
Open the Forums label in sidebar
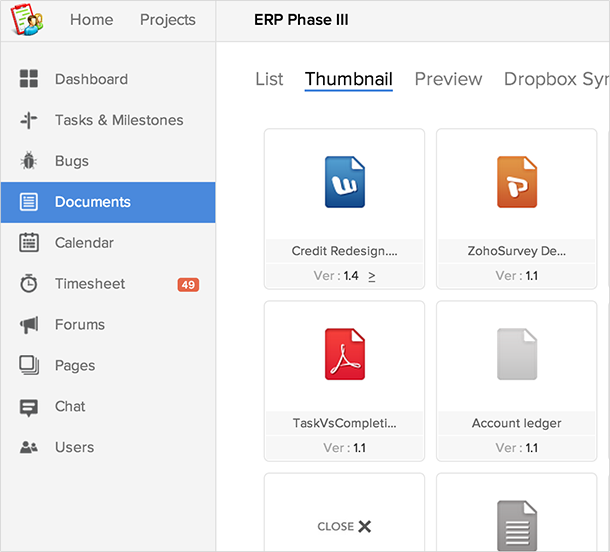[80, 324]
